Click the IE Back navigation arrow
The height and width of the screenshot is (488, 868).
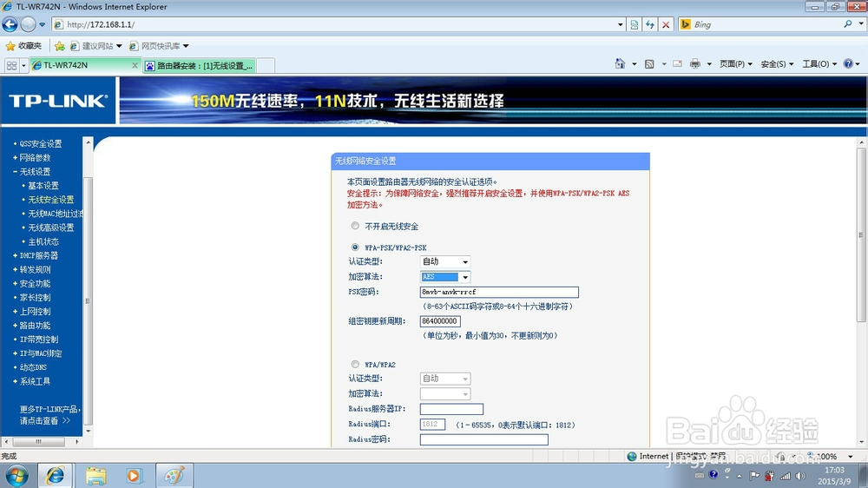pos(10,24)
